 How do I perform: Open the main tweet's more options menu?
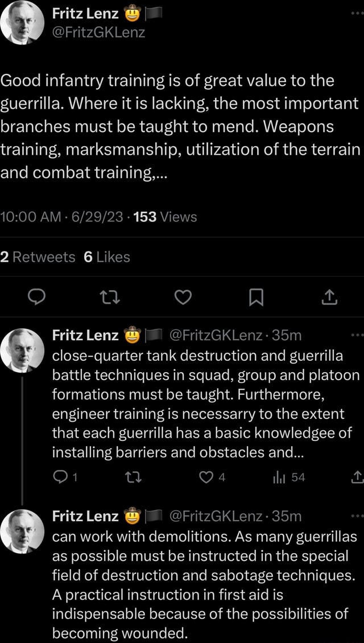(x=355, y=11)
